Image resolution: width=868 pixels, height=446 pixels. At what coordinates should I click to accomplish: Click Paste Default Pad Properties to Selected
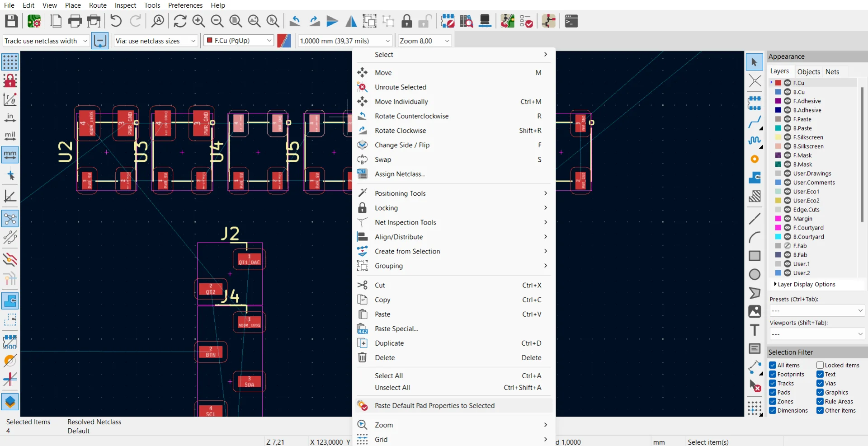click(434, 406)
